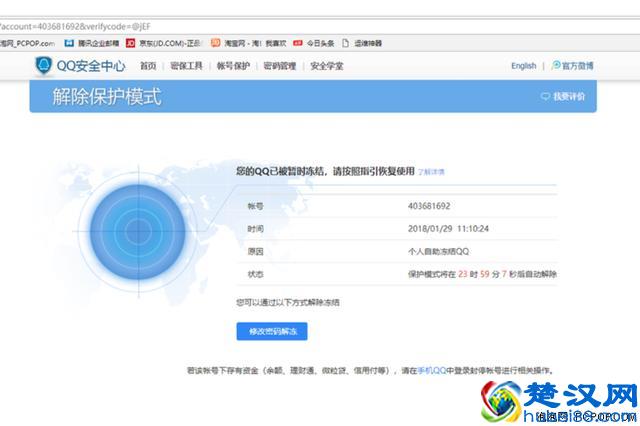This screenshot has height=426, width=640.
Task: Click the 我喜欢 bookmark label
Action: tap(276, 43)
